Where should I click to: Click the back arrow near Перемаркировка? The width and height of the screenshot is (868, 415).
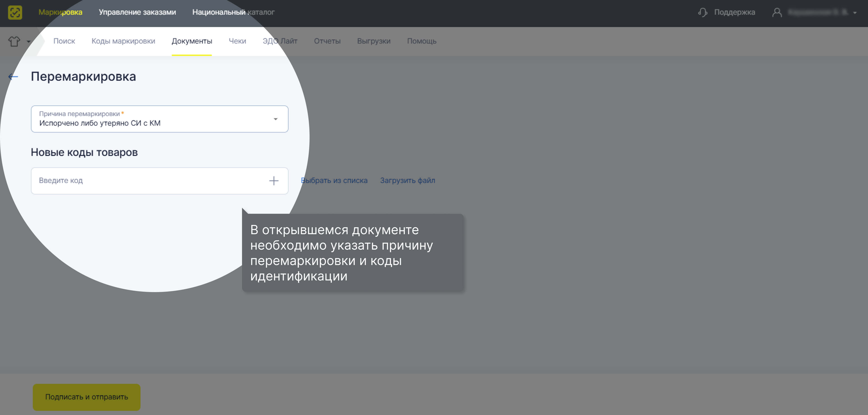point(13,76)
